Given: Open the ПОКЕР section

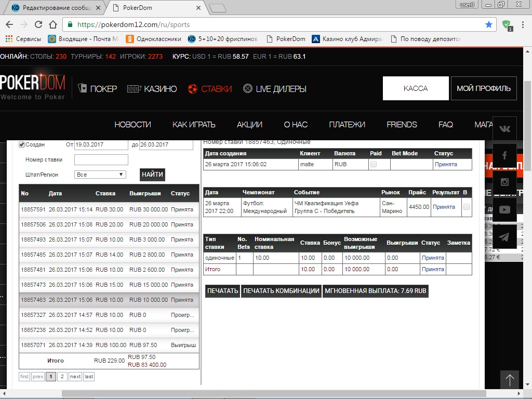Looking at the screenshot, I should point(97,89).
